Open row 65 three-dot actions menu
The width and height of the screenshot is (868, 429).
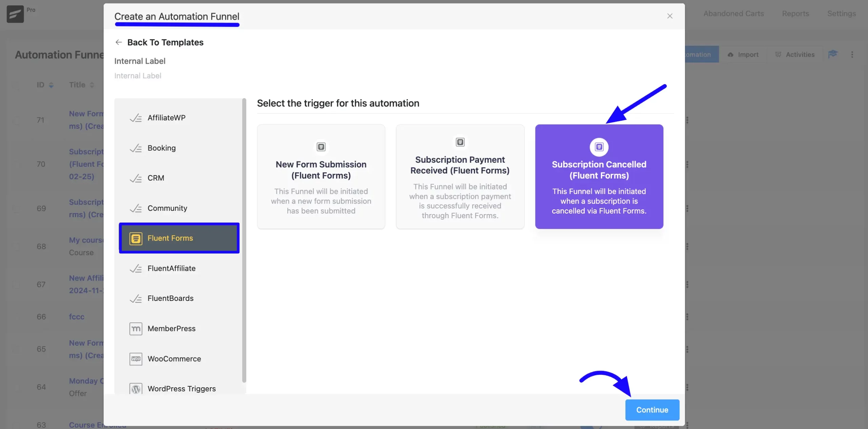(x=687, y=349)
